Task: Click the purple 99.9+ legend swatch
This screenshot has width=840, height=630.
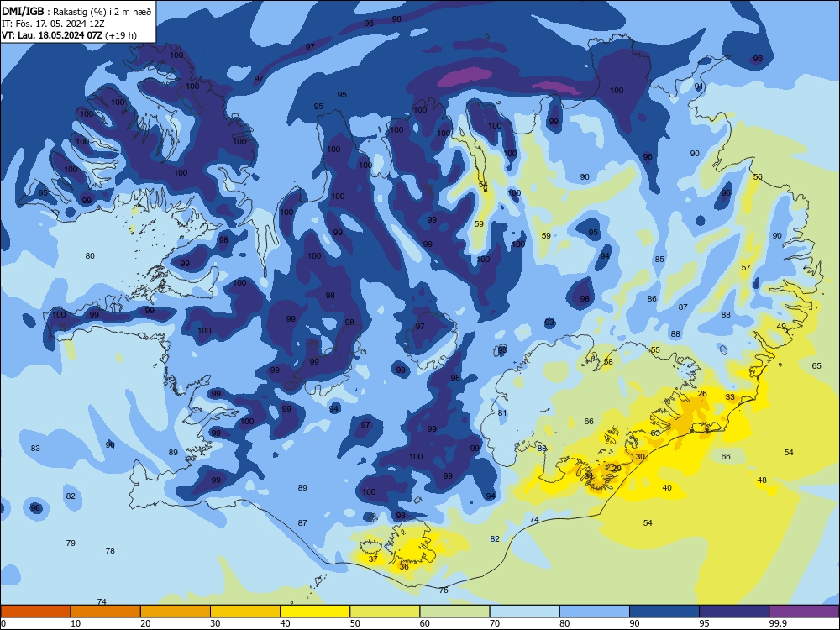Action: (804, 612)
